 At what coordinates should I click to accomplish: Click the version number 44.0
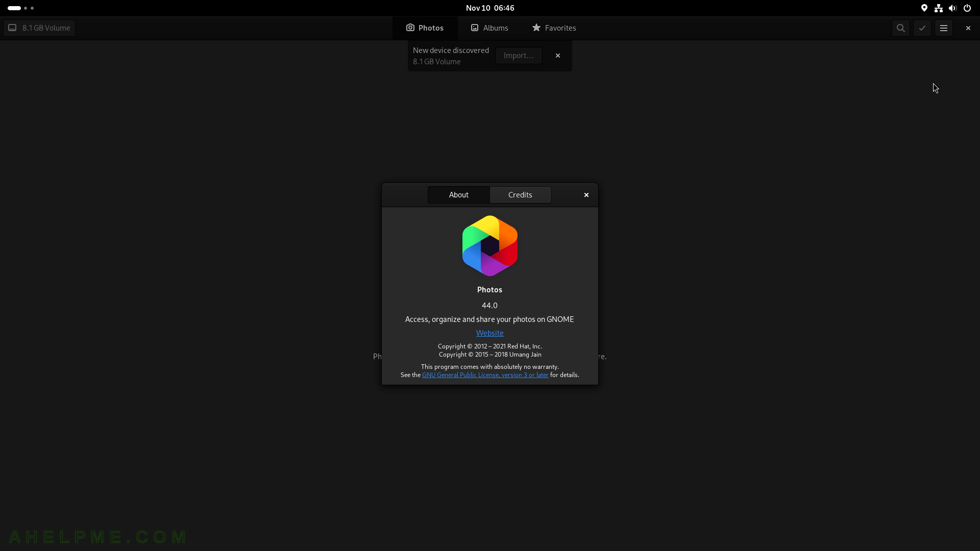coord(489,306)
